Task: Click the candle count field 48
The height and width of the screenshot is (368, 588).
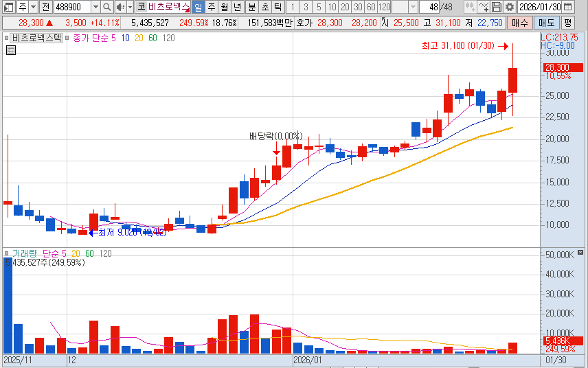Action: click(x=430, y=7)
